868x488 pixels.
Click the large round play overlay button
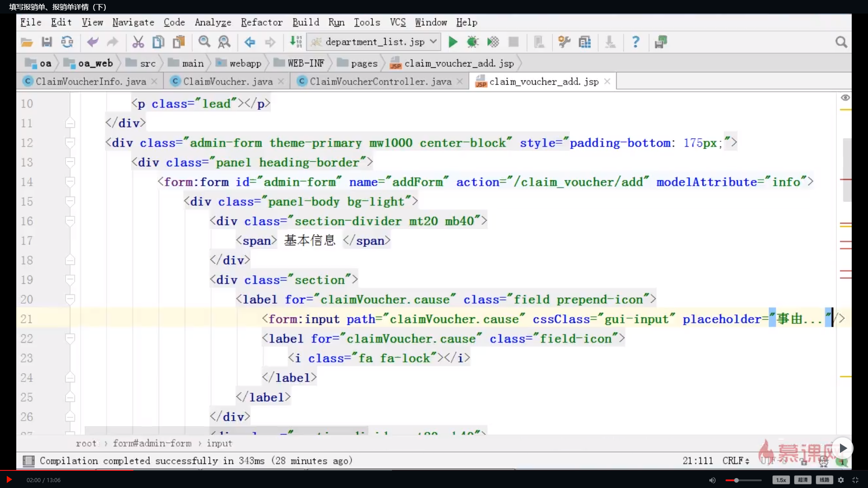coord(843,448)
